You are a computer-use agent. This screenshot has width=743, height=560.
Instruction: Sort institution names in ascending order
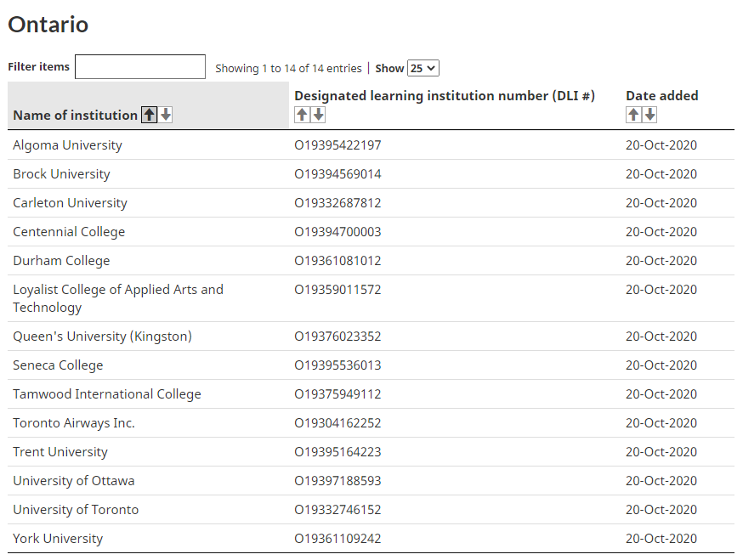click(150, 115)
